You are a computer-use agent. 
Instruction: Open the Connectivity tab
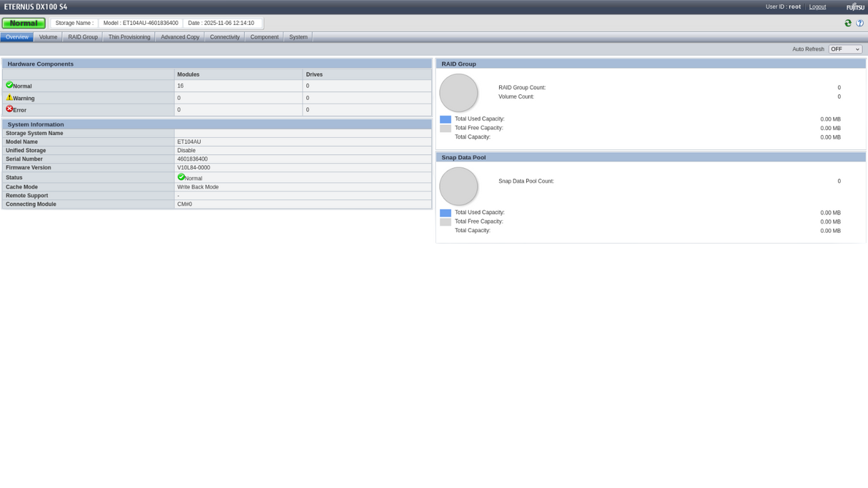[x=225, y=37]
